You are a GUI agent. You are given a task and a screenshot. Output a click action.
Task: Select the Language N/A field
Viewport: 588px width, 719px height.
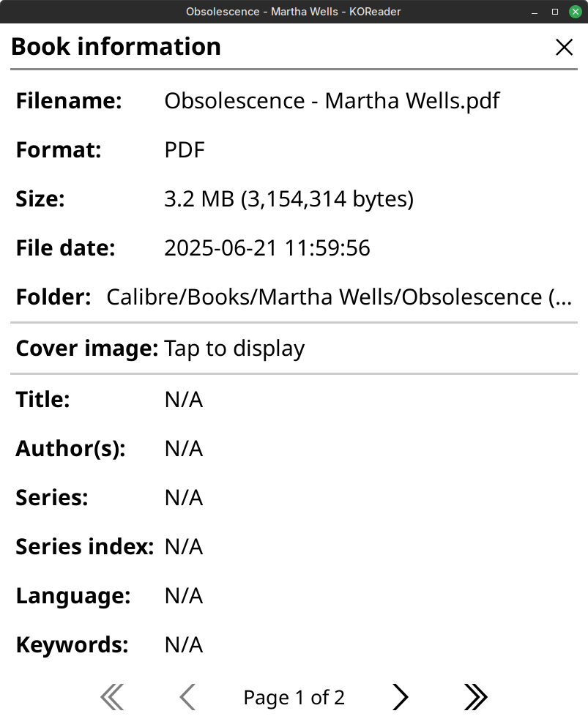tap(184, 596)
